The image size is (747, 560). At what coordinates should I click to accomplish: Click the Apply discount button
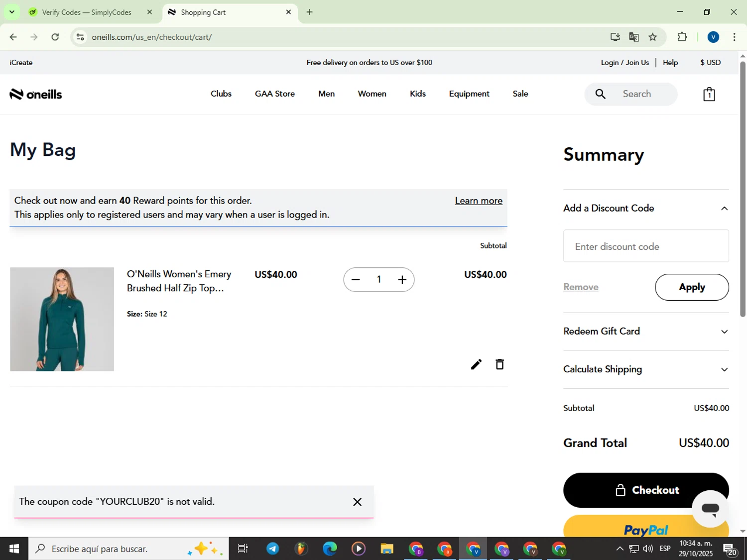click(x=692, y=287)
